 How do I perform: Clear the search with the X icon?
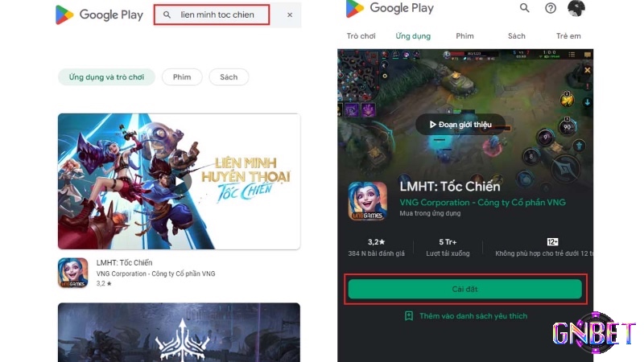(290, 14)
